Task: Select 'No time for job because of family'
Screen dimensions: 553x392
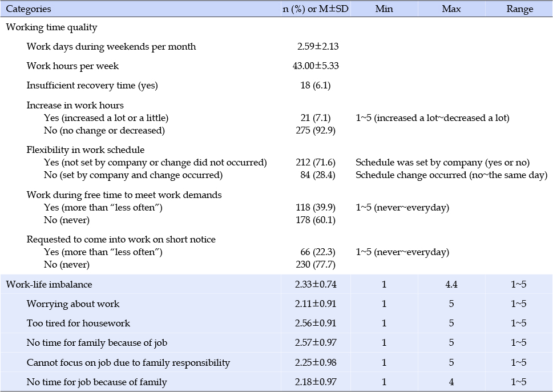Action: [x=97, y=382]
